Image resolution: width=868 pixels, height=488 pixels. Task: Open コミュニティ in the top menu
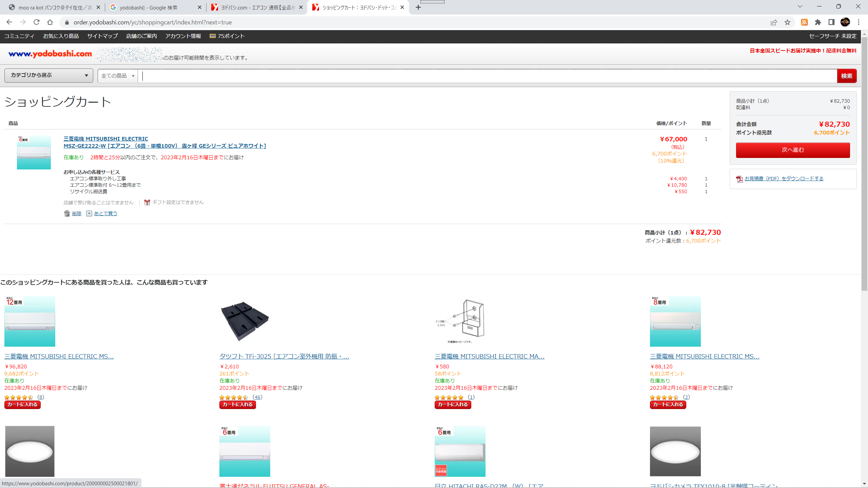pyautogui.click(x=19, y=36)
